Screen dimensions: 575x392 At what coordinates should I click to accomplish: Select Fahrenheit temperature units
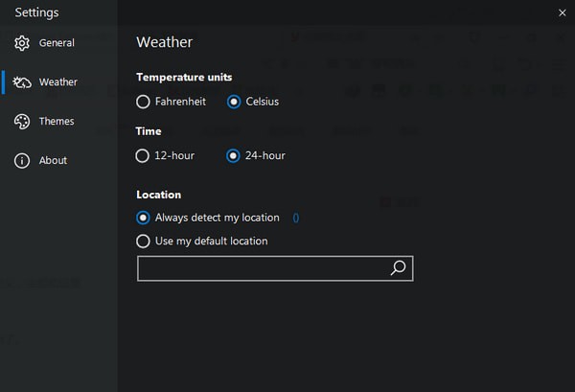144,102
